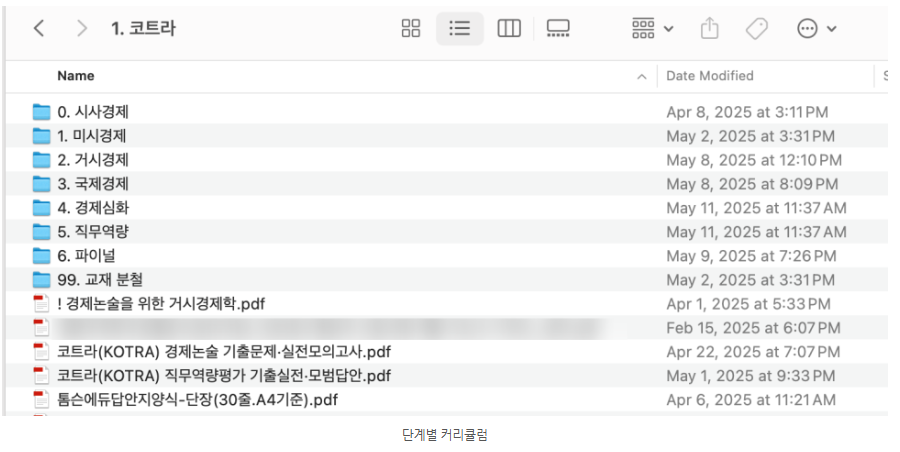
Task: Select the 0. 시사경제 folder icon
Action: (x=41, y=112)
